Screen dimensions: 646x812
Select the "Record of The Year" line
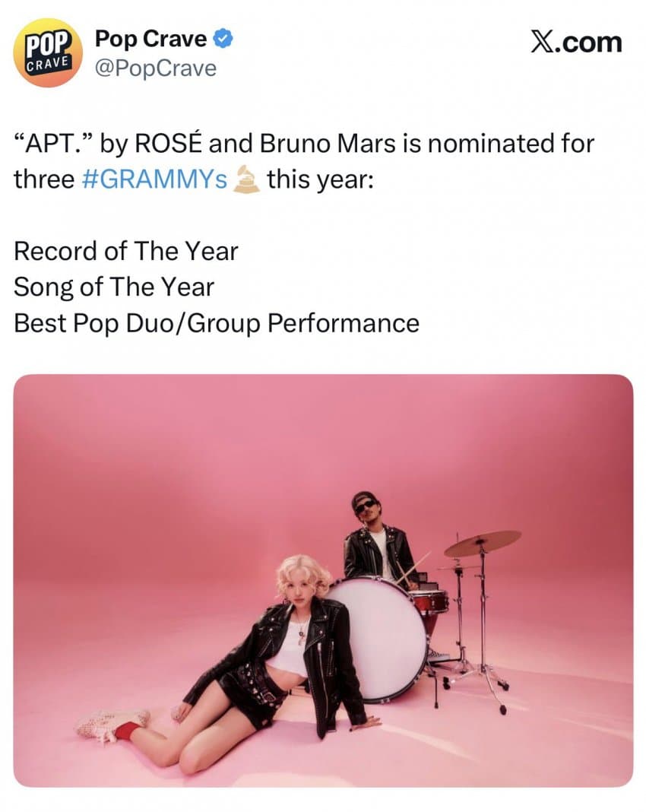pyautogui.click(x=126, y=251)
